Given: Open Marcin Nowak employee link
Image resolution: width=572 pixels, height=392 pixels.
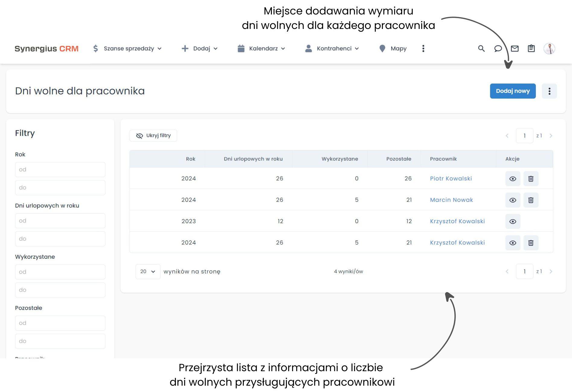Looking at the screenshot, I should pyautogui.click(x=451, y=200).
